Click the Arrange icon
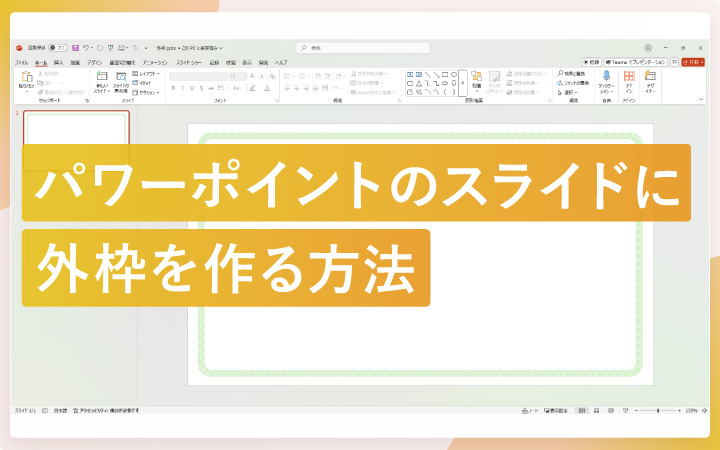This screenshot has height=450, width=720. [477, 76]
